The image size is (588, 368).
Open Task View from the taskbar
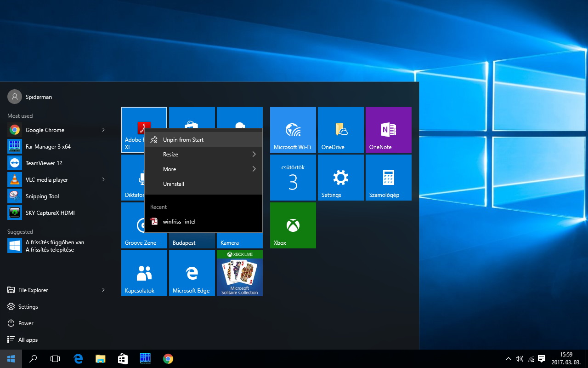point(55,359)
